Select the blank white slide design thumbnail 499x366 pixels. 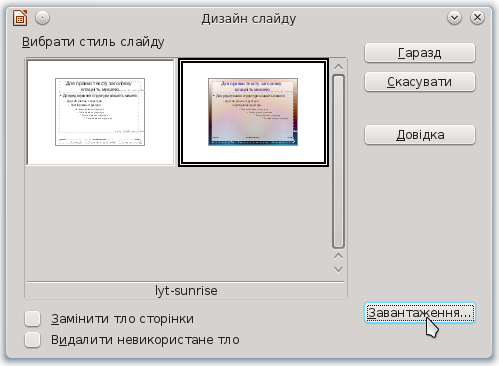coord(100,112)
